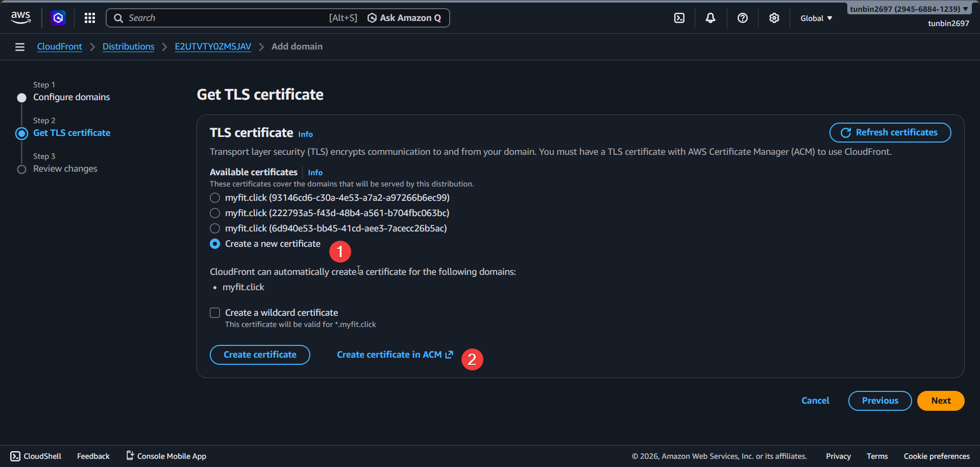Select certificate myfit.click ending in ec99
980x467 pixels.
tap(214, 198)
